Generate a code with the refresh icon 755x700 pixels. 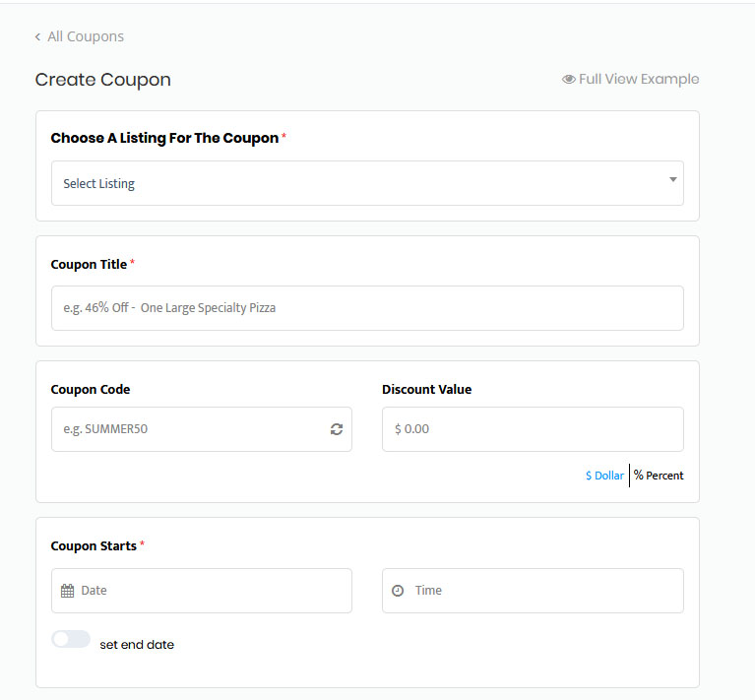click(337, 429)
